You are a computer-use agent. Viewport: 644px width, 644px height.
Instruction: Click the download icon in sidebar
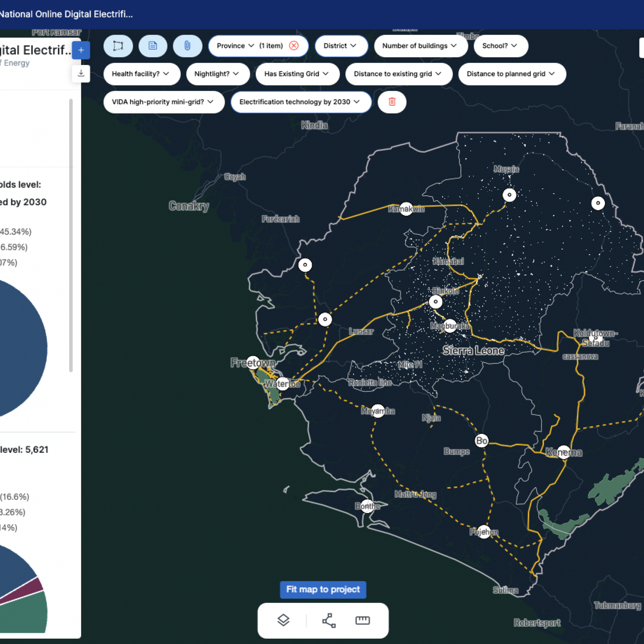pyautogui.click(x=81, y=73)
